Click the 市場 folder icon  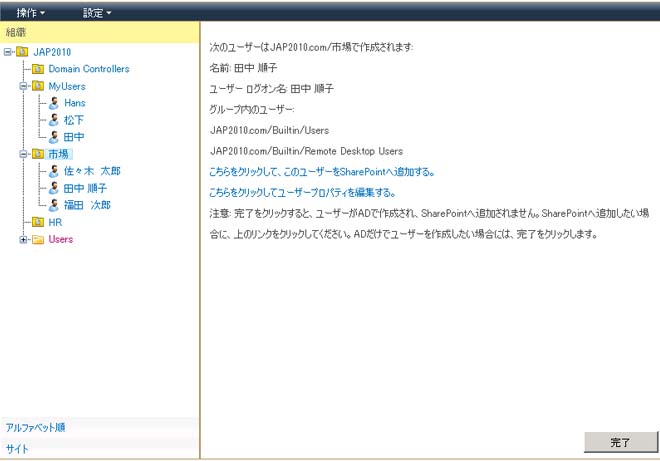[38, 154]
